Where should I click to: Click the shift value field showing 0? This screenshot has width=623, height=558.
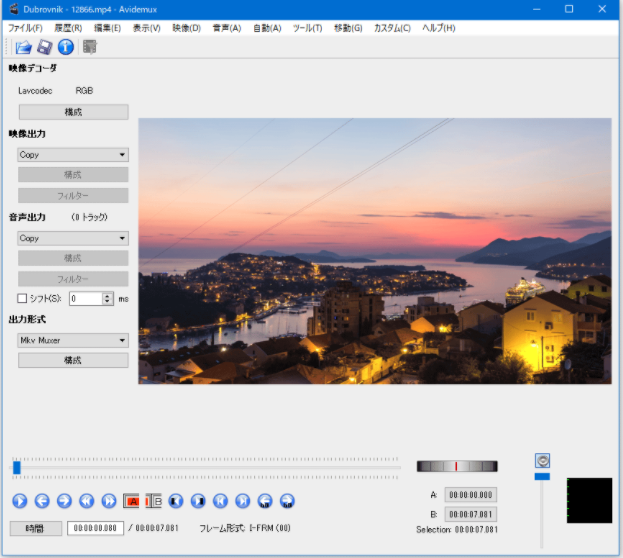pos(86,298)
